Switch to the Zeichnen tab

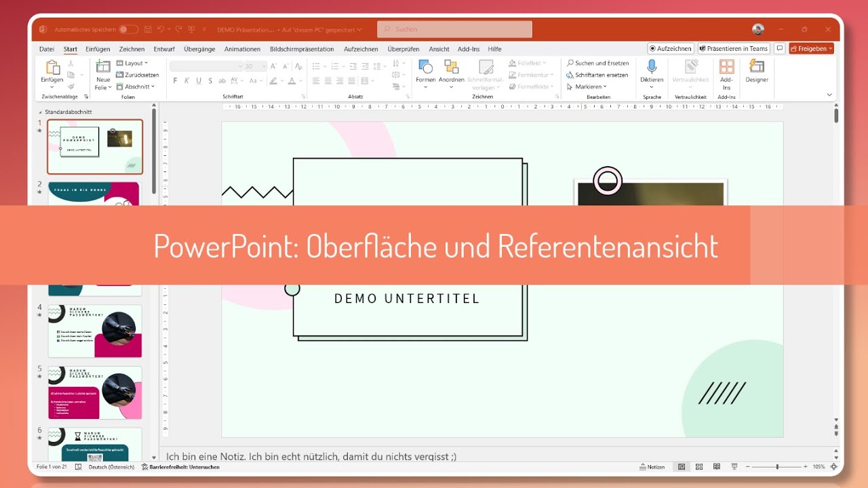[x=132, y=49]
